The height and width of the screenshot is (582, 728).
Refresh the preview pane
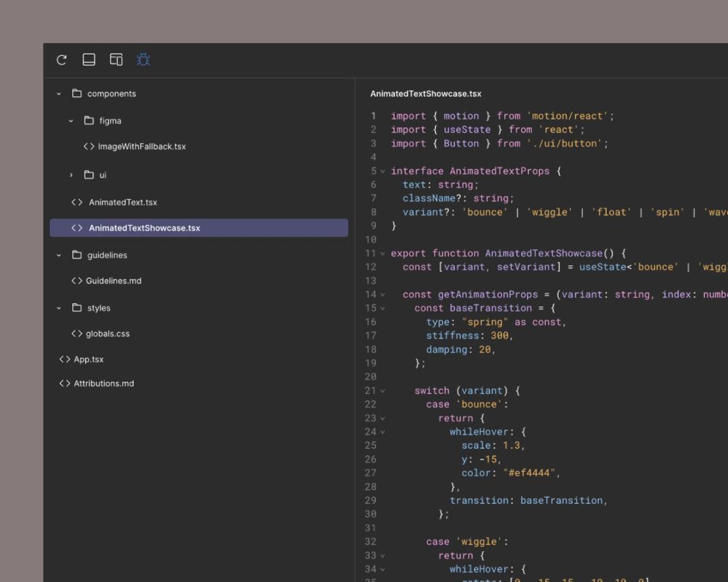point(61,59)
